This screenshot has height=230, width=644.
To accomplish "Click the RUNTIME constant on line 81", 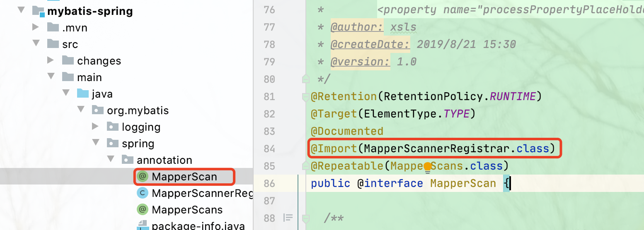I will pyautogui.click(x=513, y=96).
